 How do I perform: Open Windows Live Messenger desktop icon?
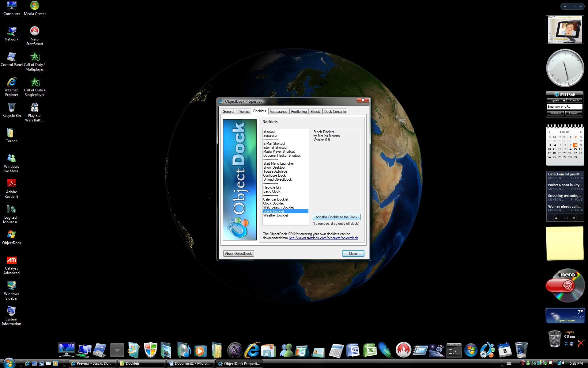tap(12, 163)
